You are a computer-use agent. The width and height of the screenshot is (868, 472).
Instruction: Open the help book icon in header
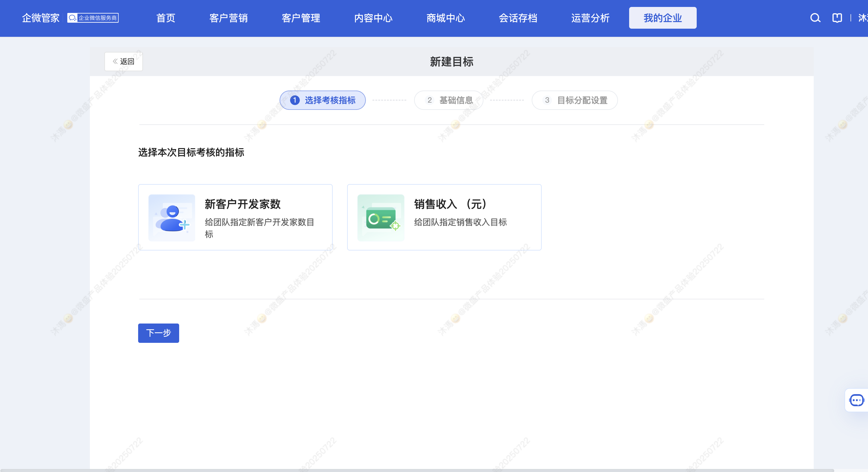[x=837, y=18]
